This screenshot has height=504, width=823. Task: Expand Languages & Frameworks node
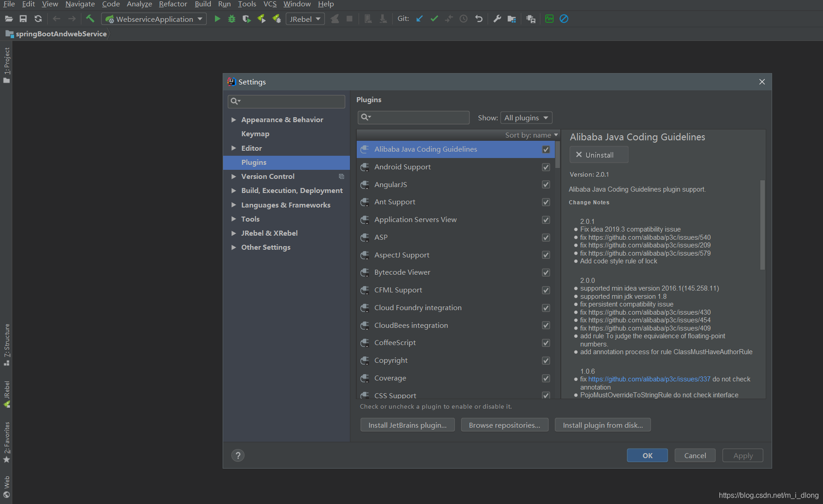pos(234,205)
